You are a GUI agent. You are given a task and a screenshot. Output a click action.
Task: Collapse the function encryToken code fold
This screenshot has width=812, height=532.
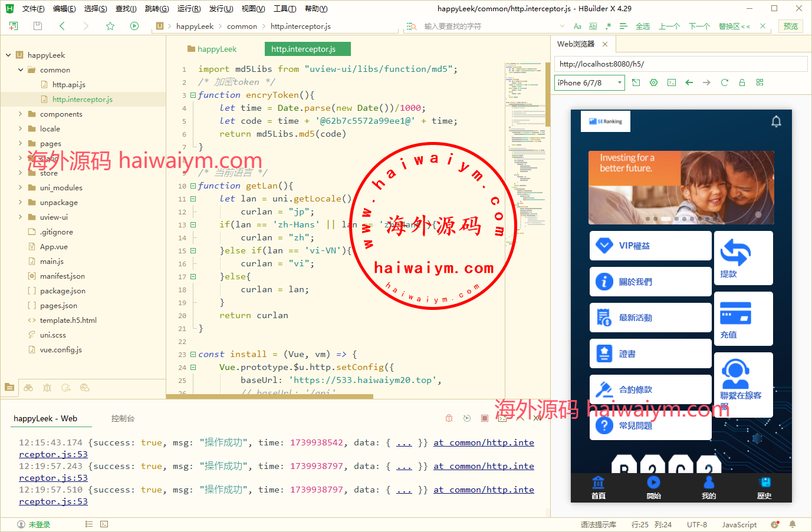[193, 95]
